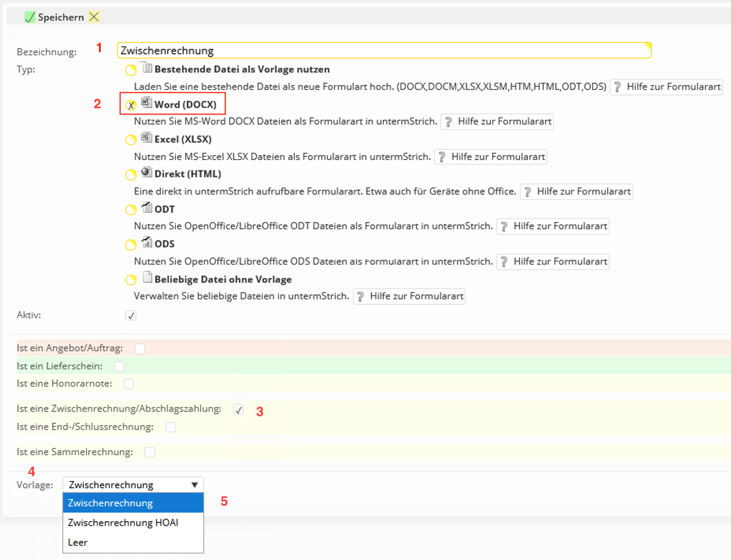Open Hilfe zur Formularart for Word
The height and width of the screenshot is (560, 731).
tap(497, 121)
